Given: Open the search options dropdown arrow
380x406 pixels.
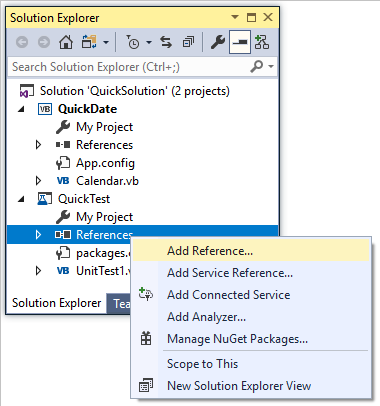Looking at the screenshot, I should [271, 67].
